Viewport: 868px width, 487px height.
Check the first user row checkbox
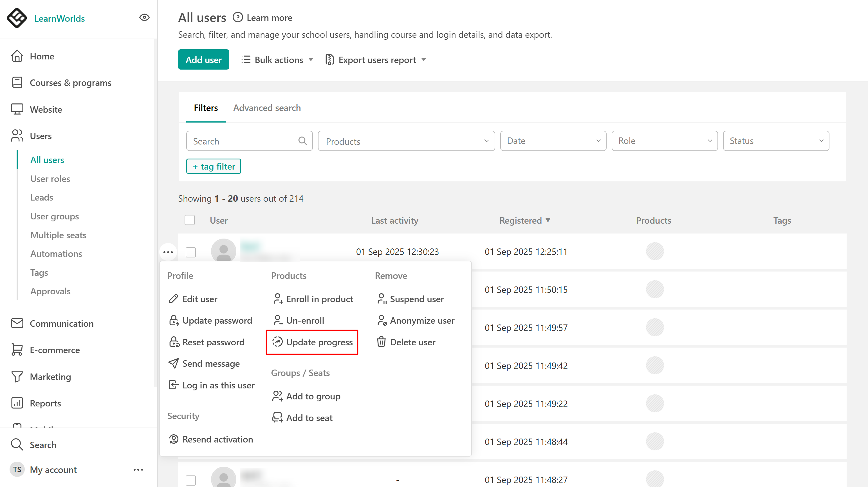tap(191, 252)
